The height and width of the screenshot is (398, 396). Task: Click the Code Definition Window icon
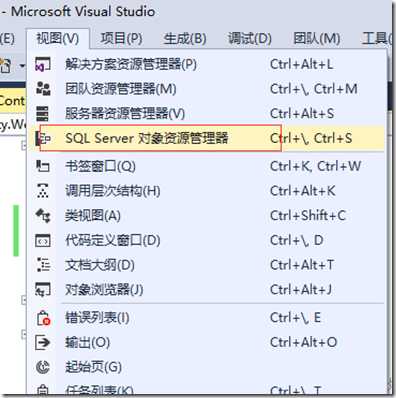(43, 240)
